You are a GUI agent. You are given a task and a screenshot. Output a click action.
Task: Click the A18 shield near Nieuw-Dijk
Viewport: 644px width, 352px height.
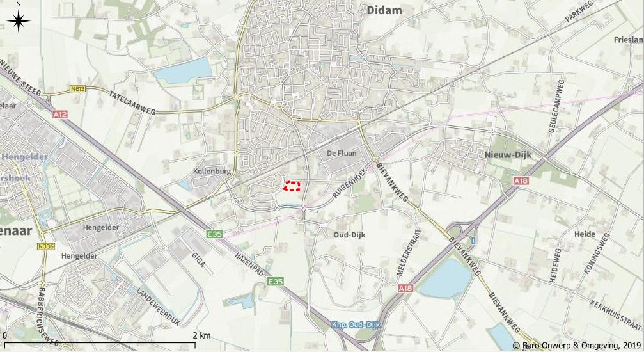tap(521, 180)
